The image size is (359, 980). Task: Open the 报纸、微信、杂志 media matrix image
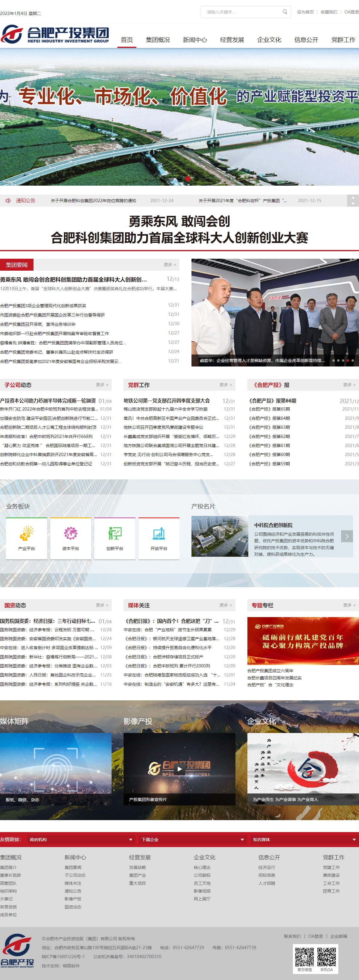(x=56, y=769)
